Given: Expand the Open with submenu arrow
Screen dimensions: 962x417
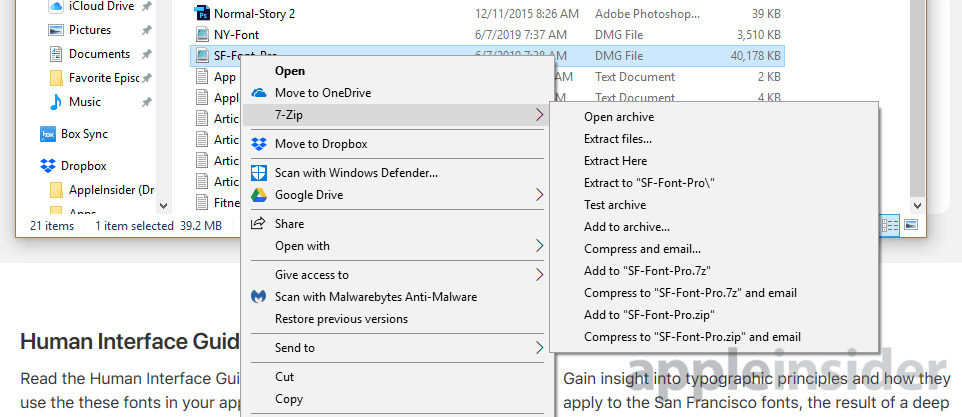Looking at the screenshot, I should [540, 246].
